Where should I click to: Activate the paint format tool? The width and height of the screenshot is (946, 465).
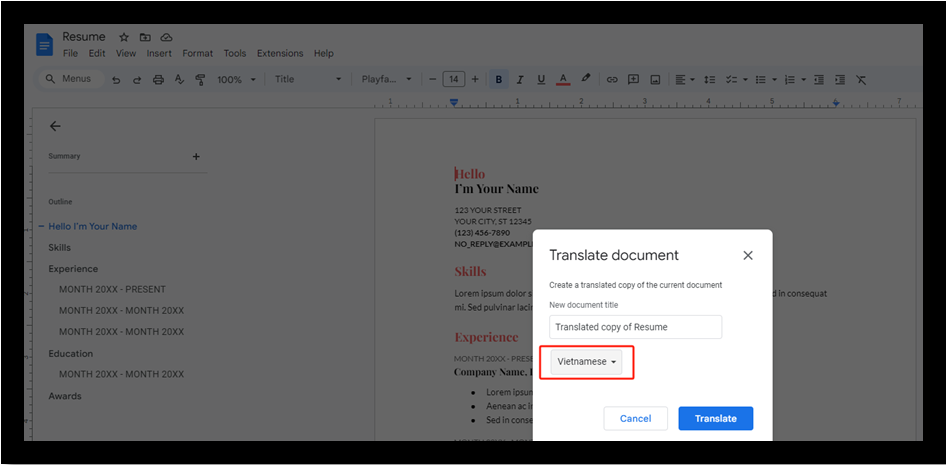[200, 80]
